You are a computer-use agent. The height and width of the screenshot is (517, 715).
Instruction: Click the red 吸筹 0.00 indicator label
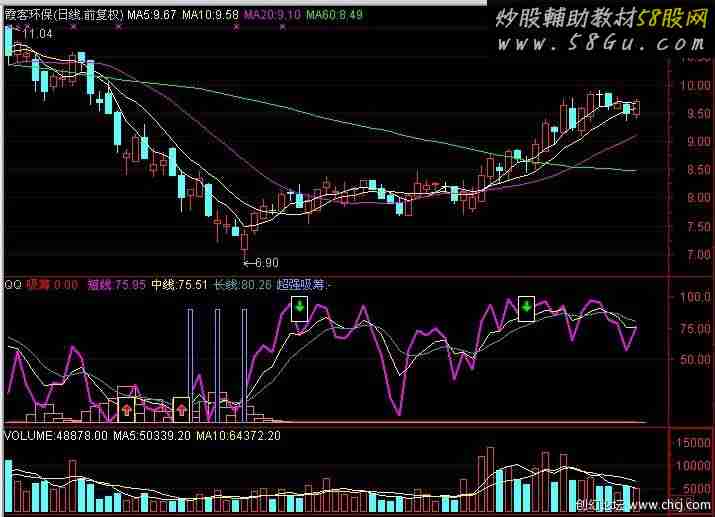pyautogui.click(x=52, y=285)
